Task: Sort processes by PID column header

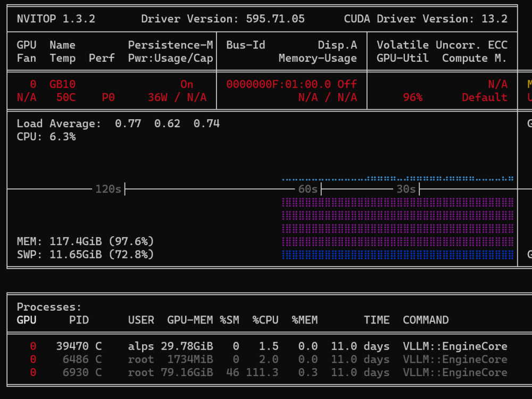Action: coord(79,320)
